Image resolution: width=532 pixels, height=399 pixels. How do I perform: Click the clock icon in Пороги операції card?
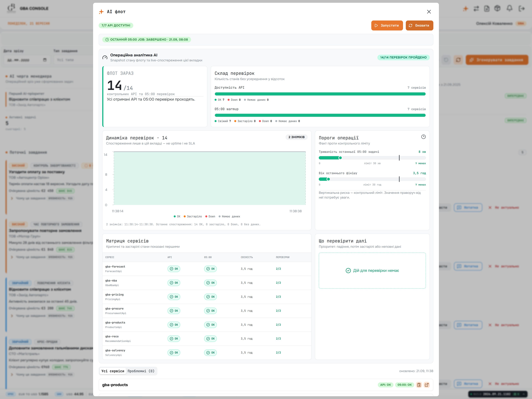[424, 137]
